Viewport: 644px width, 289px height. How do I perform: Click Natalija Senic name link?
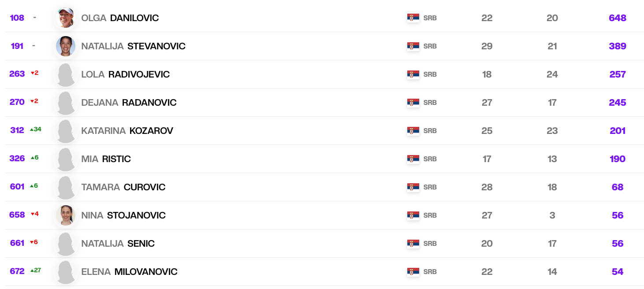118,244
